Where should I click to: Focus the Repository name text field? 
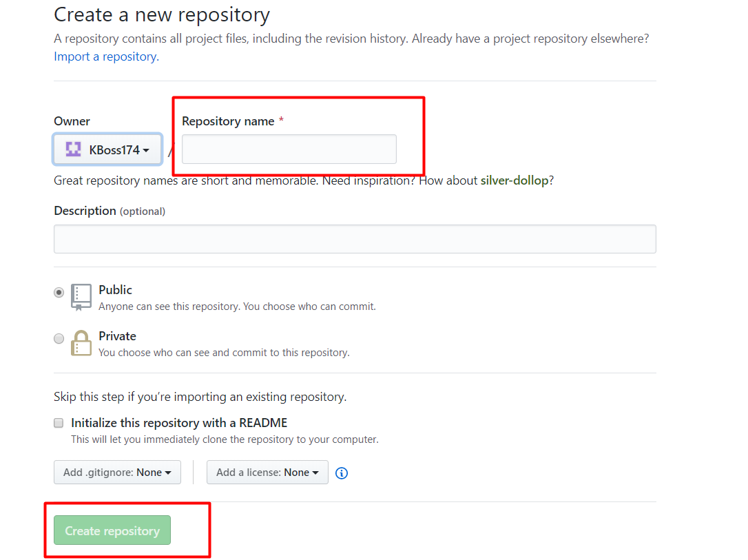[289, 149]
